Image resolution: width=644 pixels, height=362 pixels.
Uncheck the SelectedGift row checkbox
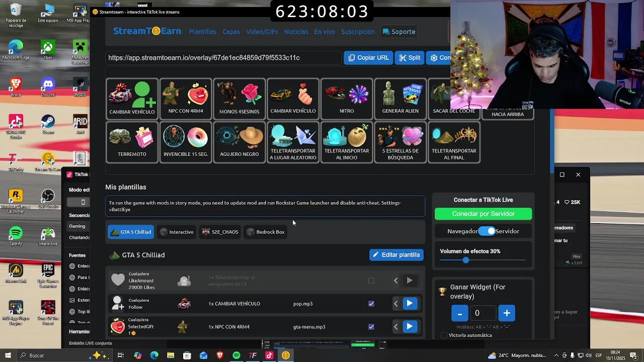coord(371,327)
